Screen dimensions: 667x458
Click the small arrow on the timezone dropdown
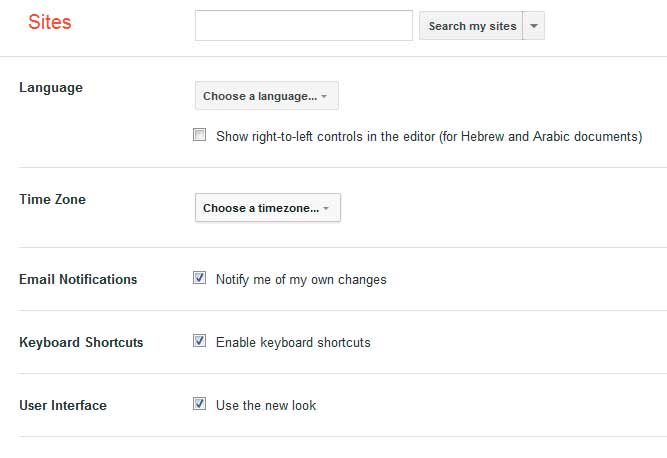pos(326,208)
